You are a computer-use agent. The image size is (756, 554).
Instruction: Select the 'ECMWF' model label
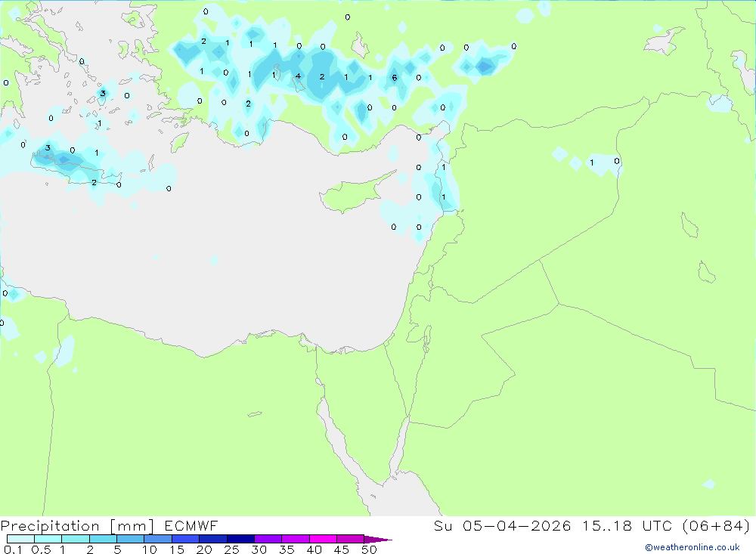click(191, 526)
